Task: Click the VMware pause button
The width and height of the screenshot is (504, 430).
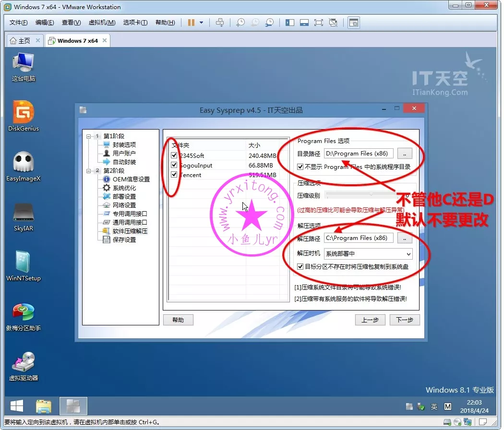Action: (191, 23)
